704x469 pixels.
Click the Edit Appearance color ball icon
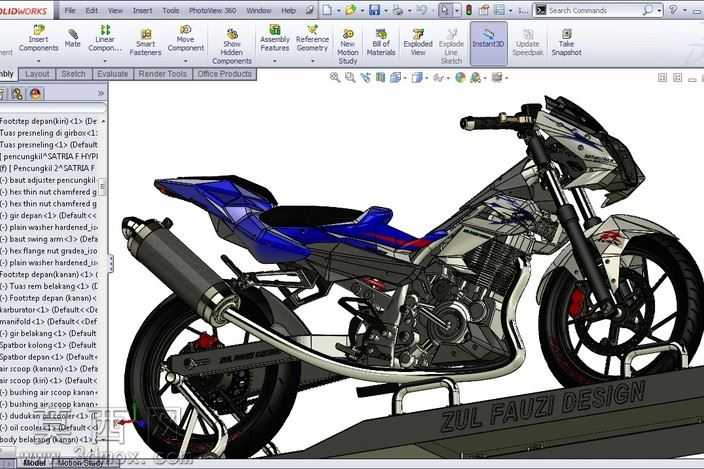coord(460,78)
